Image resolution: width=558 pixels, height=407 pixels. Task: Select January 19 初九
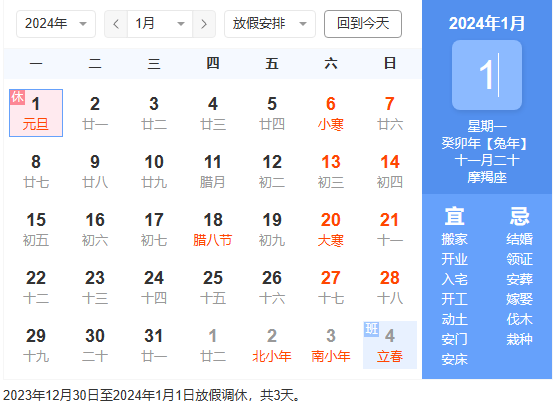tap(272, 229)
